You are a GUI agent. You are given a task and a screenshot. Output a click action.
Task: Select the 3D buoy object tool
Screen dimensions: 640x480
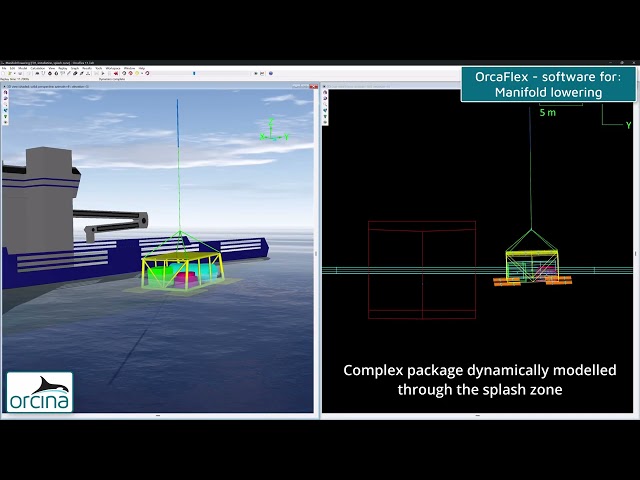(56, 73)
